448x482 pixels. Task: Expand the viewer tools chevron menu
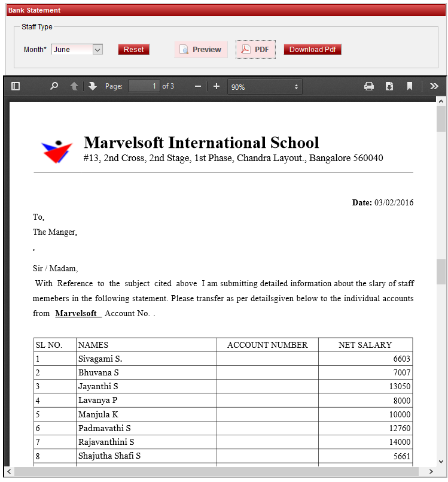[434, 86]
